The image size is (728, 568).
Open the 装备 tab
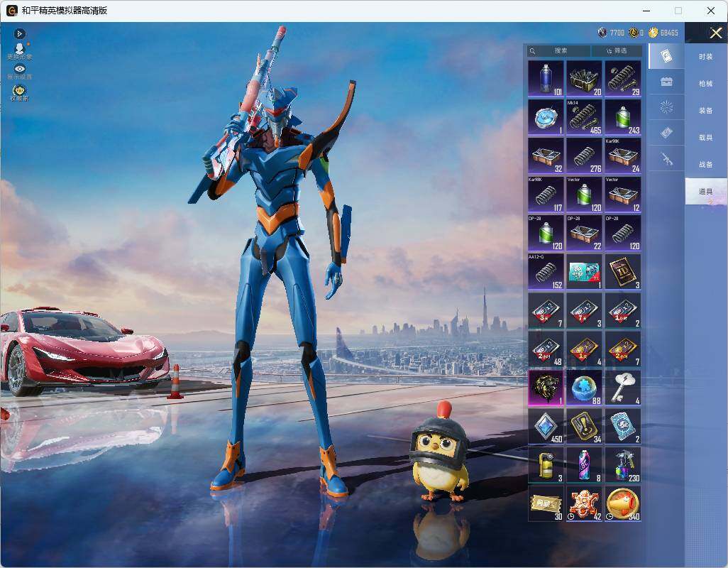[x=706, y=111]
